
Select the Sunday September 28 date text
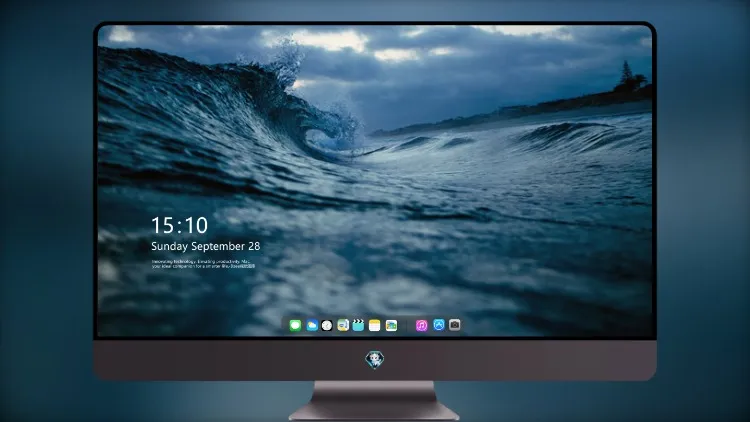[x=206, y=246]
